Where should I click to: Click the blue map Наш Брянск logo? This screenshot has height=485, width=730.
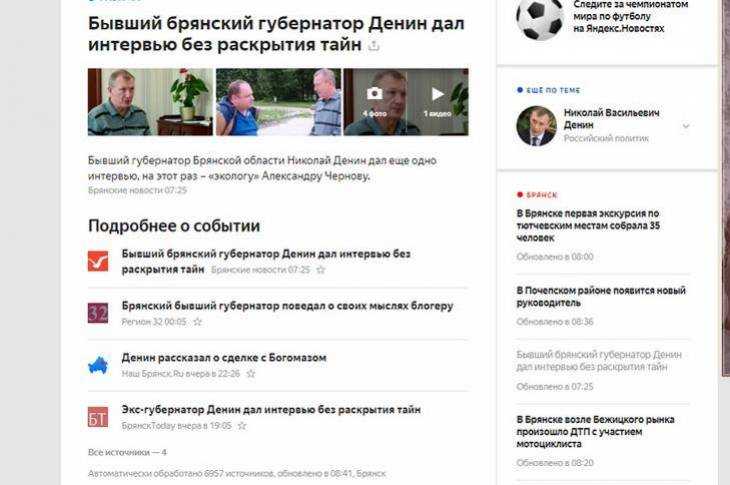tap(98, 365)
